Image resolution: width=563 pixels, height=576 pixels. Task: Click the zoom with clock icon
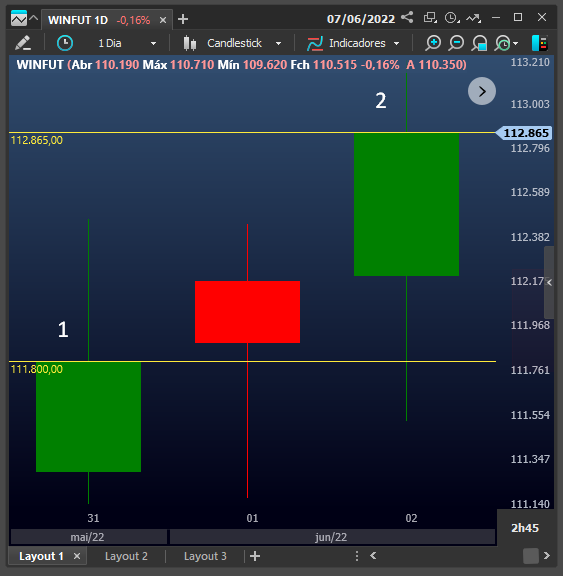tap(502, 43)
